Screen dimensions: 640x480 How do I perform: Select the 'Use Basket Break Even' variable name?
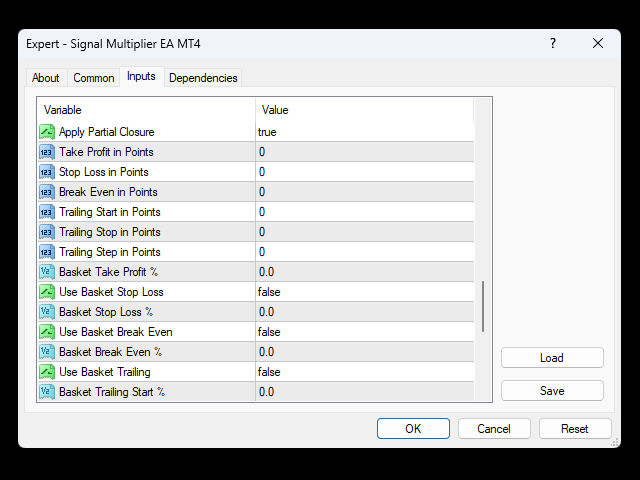[116, 332]
